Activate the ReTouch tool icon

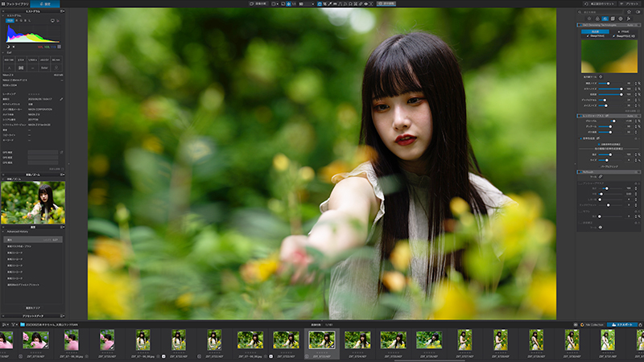601,176
